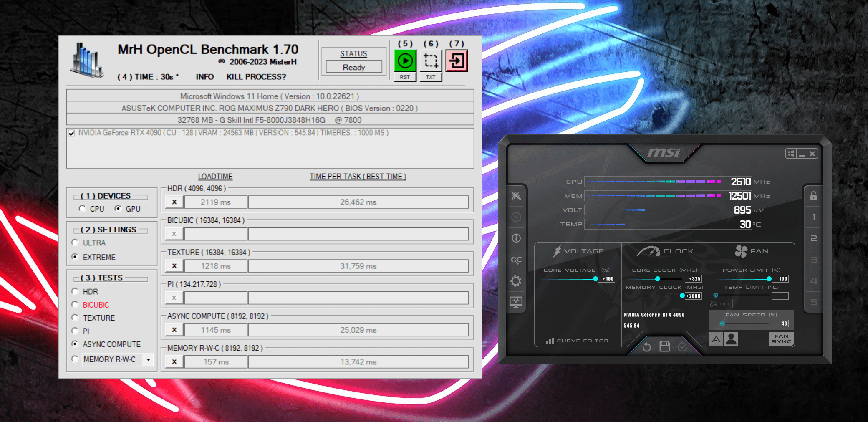The image size is (868, 422).
Task: Select Afterburner profile slot 3
Action: coord(813,260)
